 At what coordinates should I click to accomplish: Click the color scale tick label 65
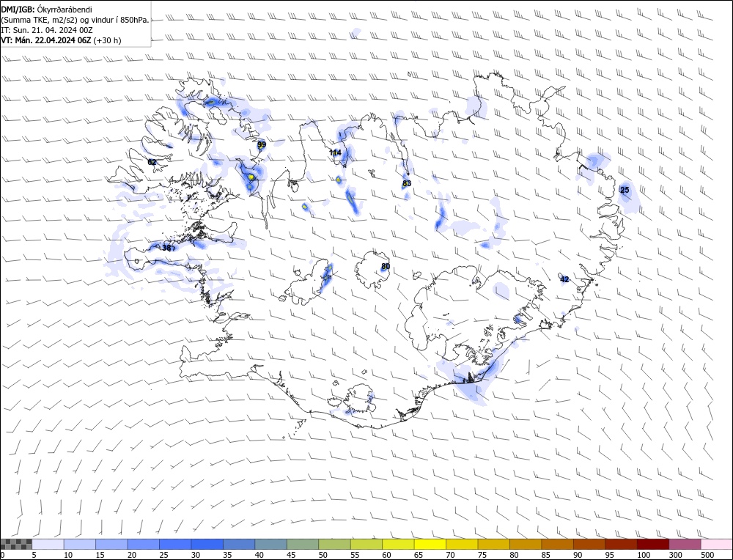[x=419, y=555]
